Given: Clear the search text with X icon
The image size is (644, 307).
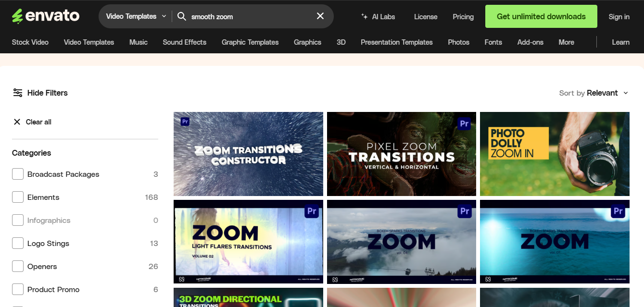Looking at the screenshot, I should click(x=320, y=16).
